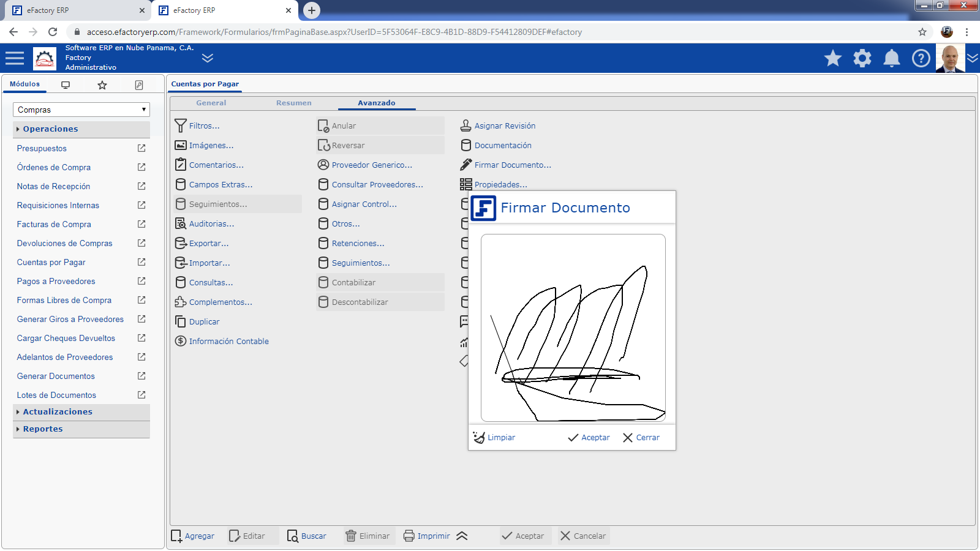The height and width of the screenshot is (551, 980).
Task: Open Presupuestos in a new window icon
Action: [141, 148]
